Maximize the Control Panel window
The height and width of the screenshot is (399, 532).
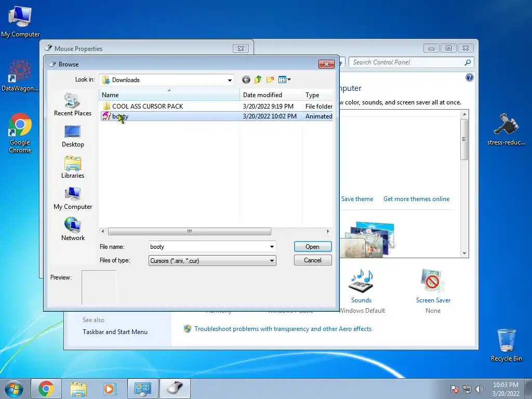tap(448, 48)
